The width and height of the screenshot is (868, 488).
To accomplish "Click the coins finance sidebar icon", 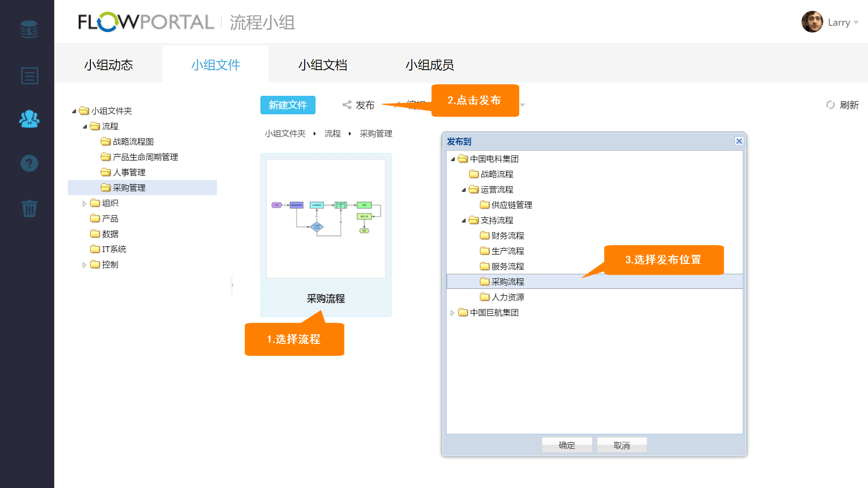I will coord(29,29).
